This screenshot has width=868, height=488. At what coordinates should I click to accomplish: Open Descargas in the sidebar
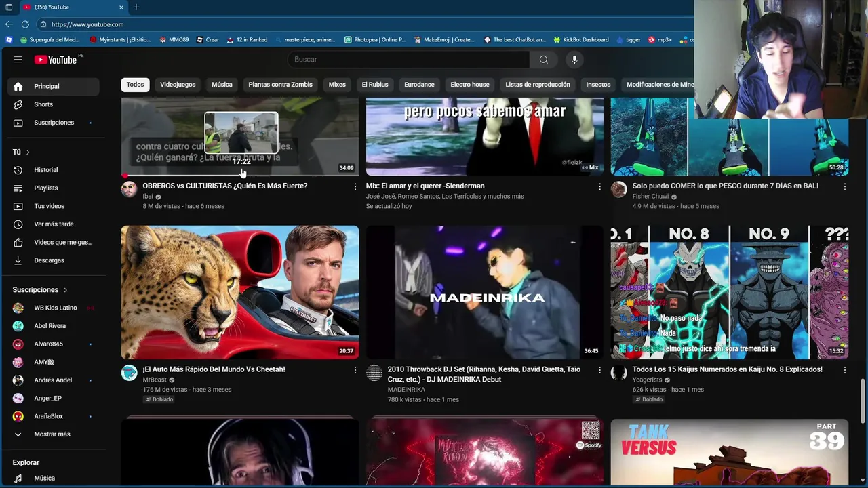point(54,260)
